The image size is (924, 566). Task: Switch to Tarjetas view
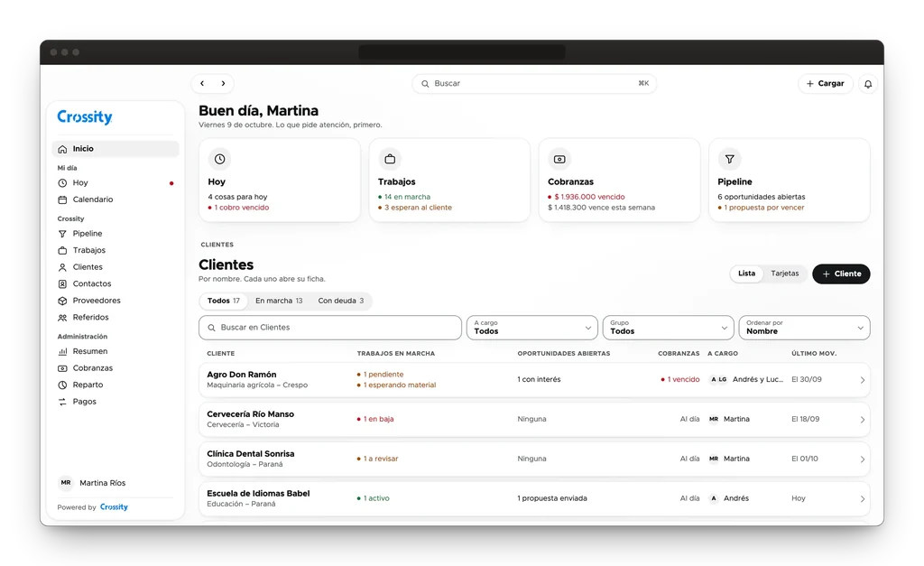pos(785,274)
